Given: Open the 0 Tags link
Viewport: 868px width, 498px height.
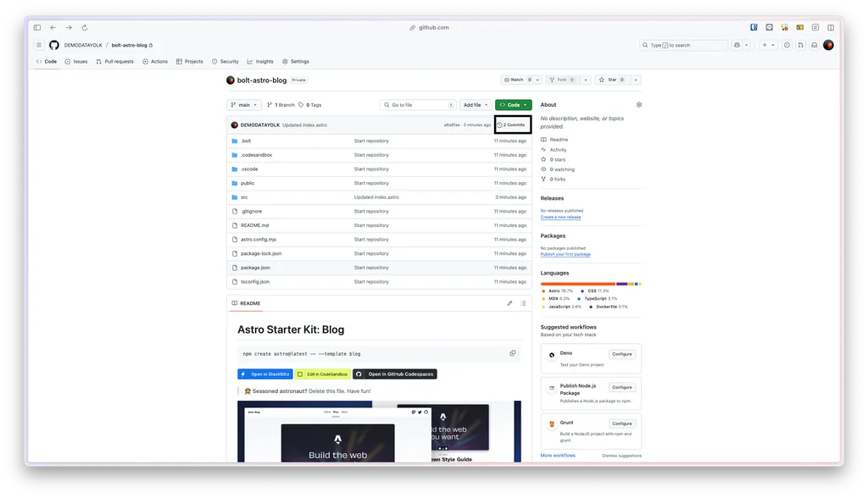Looking at the screenshot, I should click(310, 104).
